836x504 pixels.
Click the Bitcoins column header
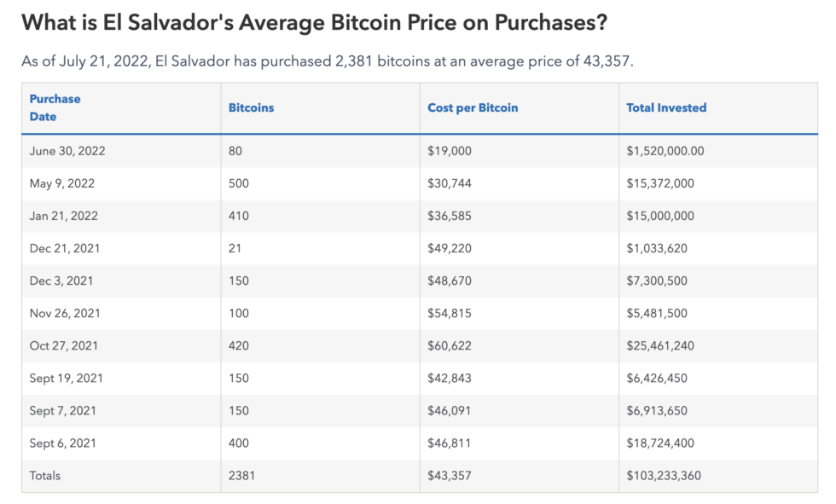point(251,107)
